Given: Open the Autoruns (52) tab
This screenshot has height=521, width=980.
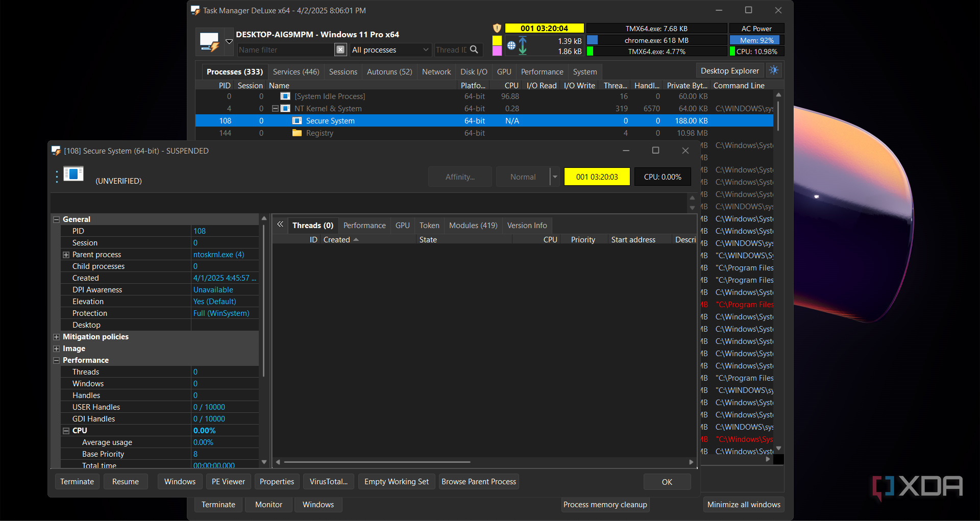Looking at the screenshot, I should click(x=389, y=72).
